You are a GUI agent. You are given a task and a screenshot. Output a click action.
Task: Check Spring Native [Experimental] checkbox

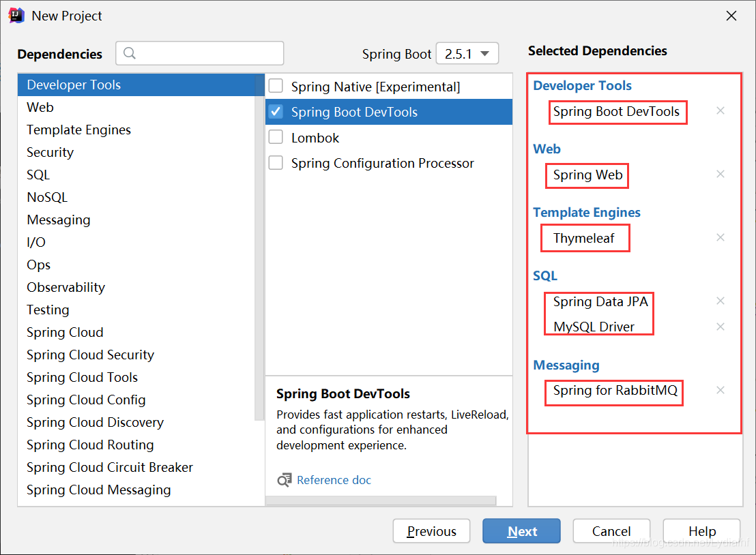click(276, 86)
